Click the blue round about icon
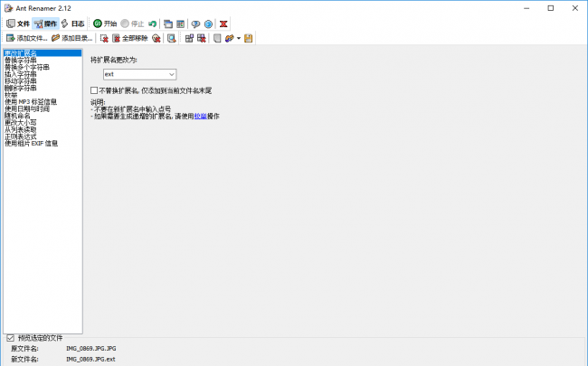The image size is (588, 366). [208, 24]
